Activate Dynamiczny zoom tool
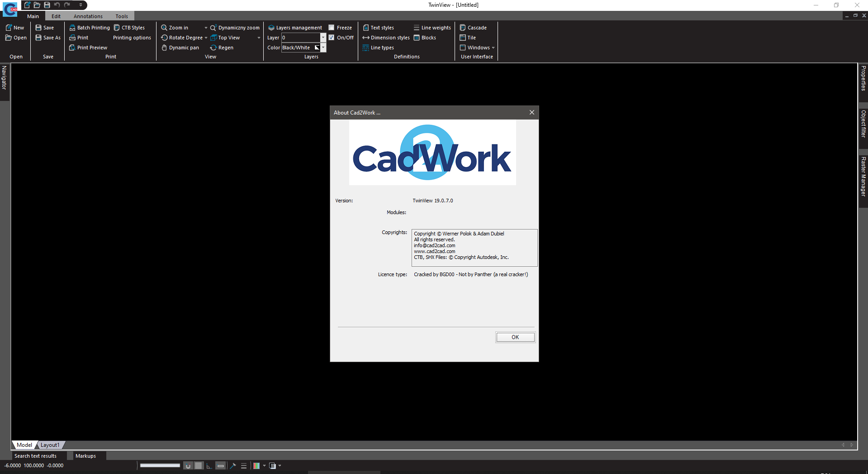The image size is (868, 474). [235, 28]
